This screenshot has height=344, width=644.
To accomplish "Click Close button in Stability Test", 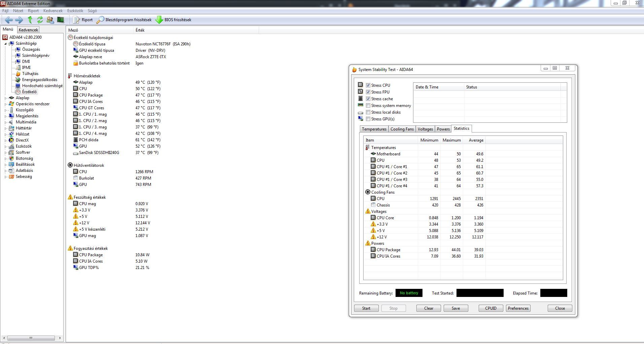I will point(560,308).
